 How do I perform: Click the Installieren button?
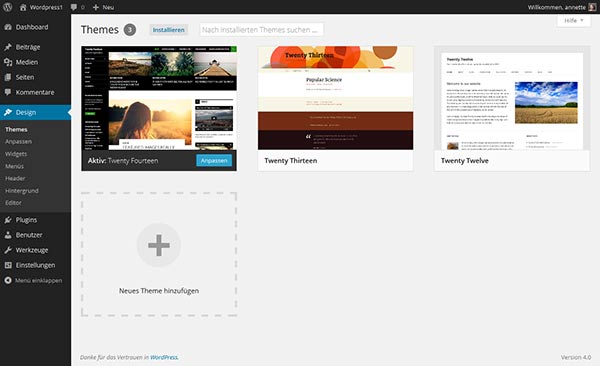(x=168, y=30)
